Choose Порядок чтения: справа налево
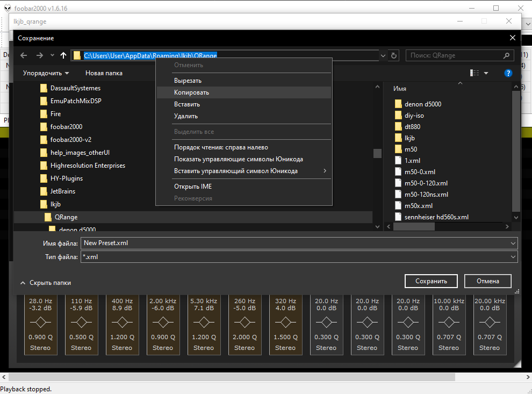Viewport: 532px width, 394px height. (243, 147)
